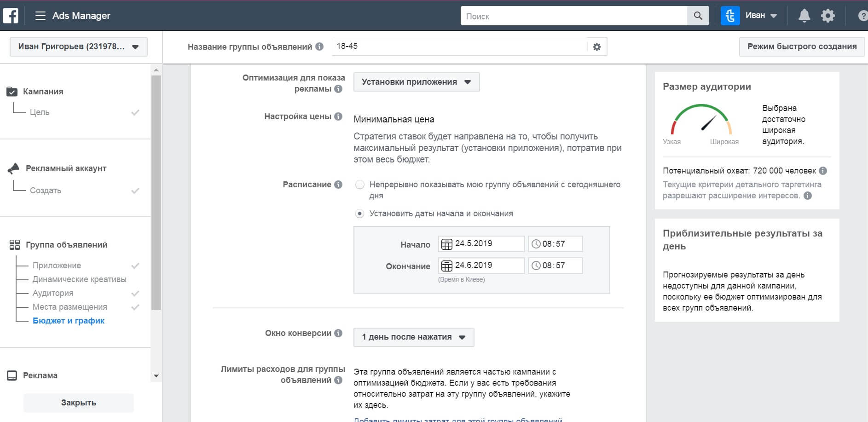Click the Закрыть button
The height and width of the screenshot is (422, 868).
click(x=79, y=403)
